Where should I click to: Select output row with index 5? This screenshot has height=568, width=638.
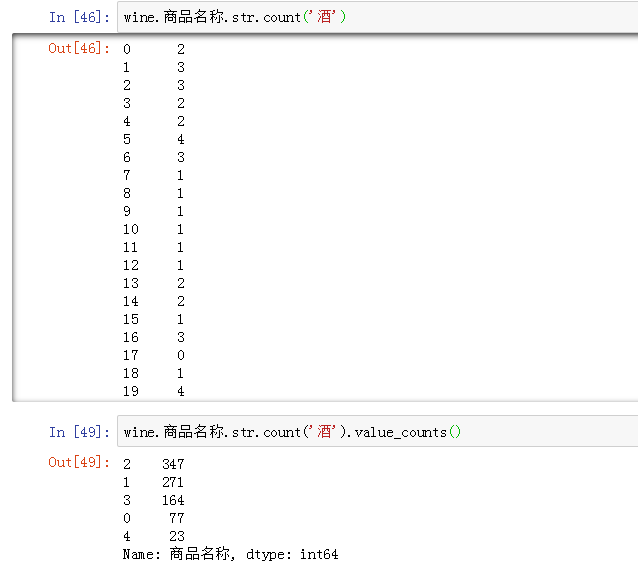(x=154, y=139)
